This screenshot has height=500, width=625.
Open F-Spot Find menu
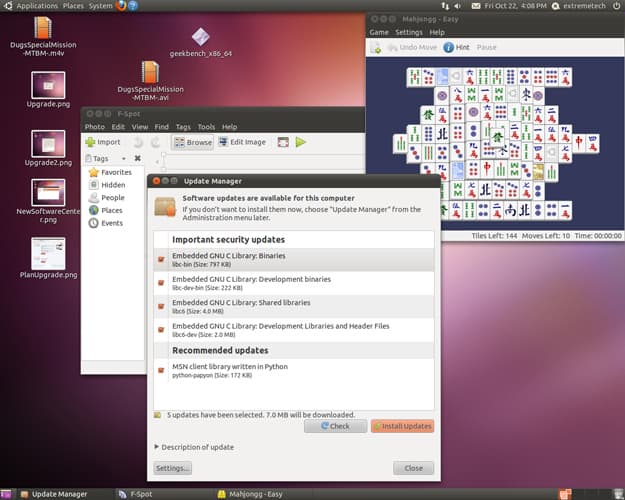coord(161,127)
